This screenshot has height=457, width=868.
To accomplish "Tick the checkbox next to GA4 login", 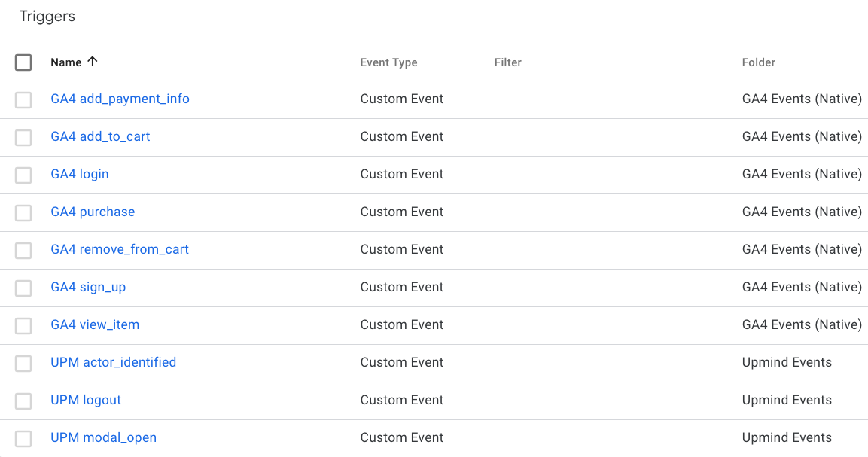I will [23, 175].
